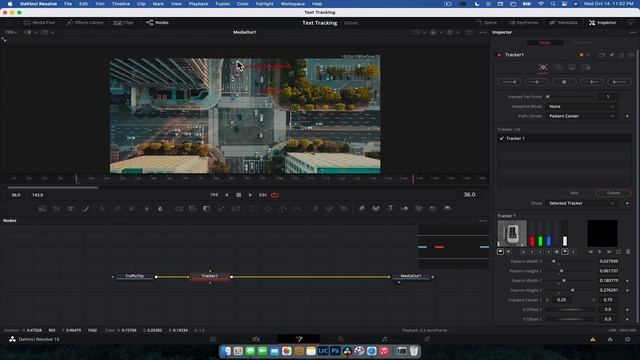Adjust the Pattern Width 1 slider
The height and width of the screenshot is (360, 640).
[x=570, y=261]
